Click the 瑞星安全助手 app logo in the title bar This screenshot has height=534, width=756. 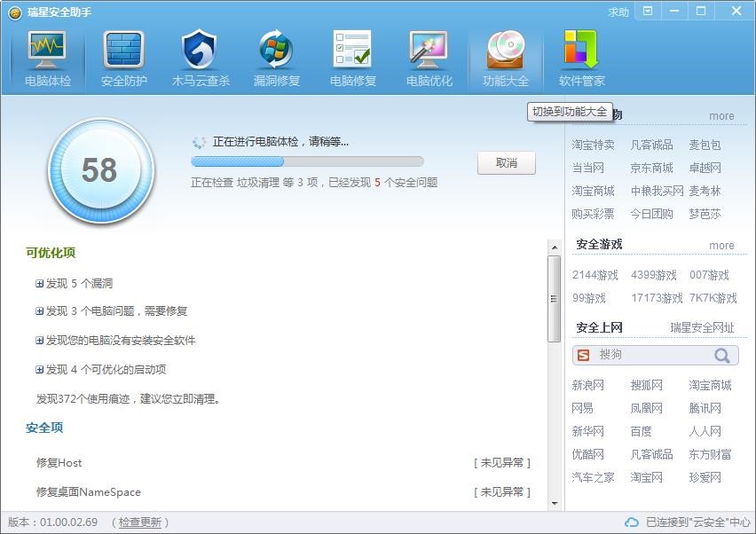pos(15,12)
